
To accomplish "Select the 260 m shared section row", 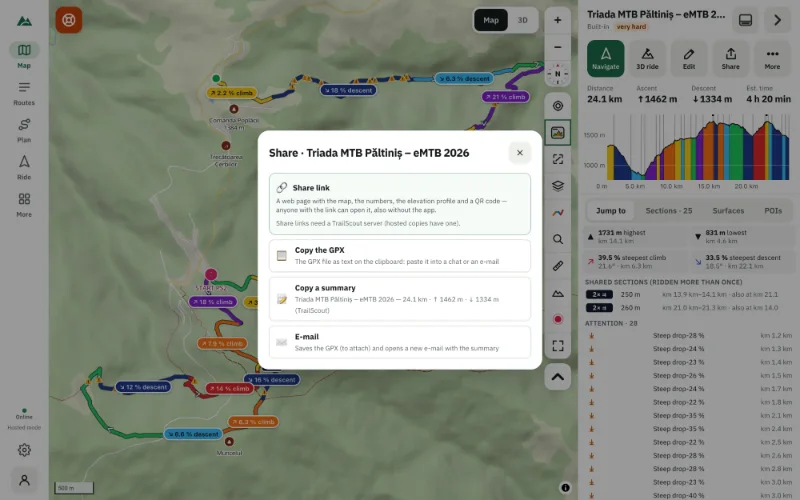I will pyautogui.click(x=689, y=308).
